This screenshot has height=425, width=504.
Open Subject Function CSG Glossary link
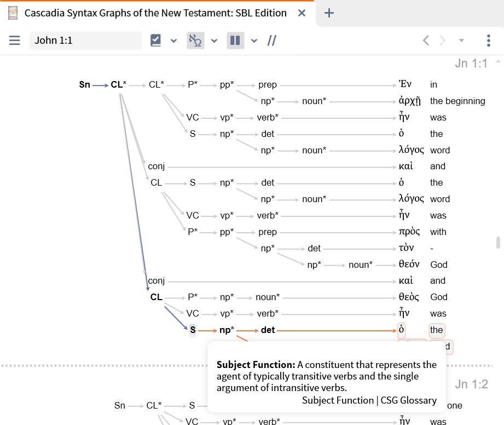pyautogui.click(x=369, y=400)
